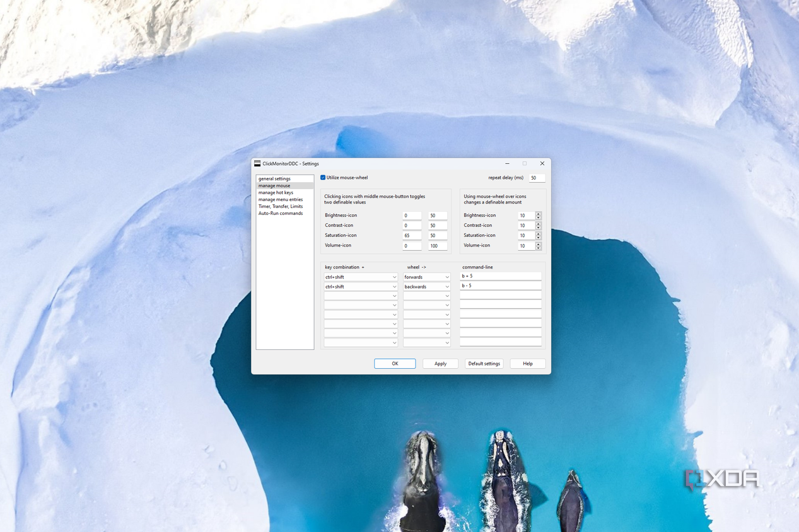Expand the backwards wheel dropdown

pos(427,287)
